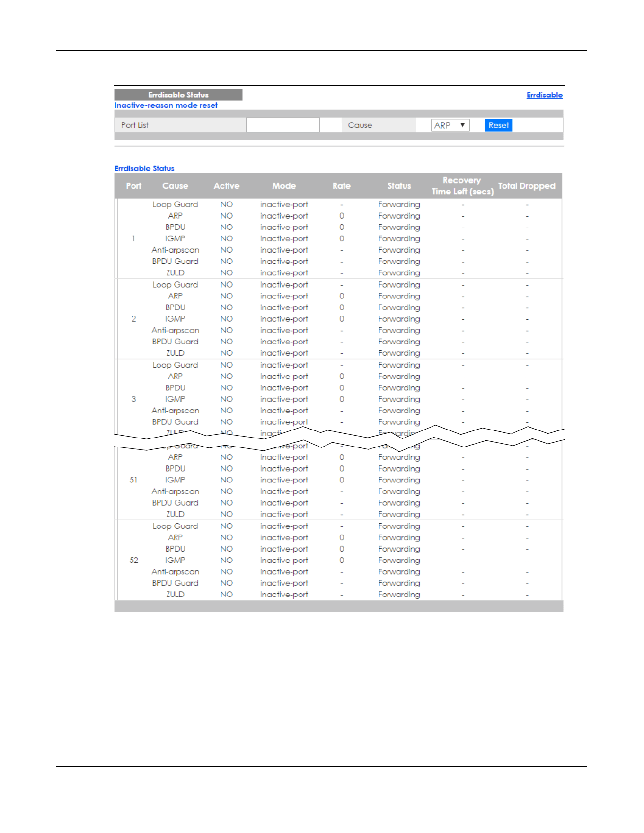Click the Mode column header
This screenshot has height=833, width=644.
284,186
